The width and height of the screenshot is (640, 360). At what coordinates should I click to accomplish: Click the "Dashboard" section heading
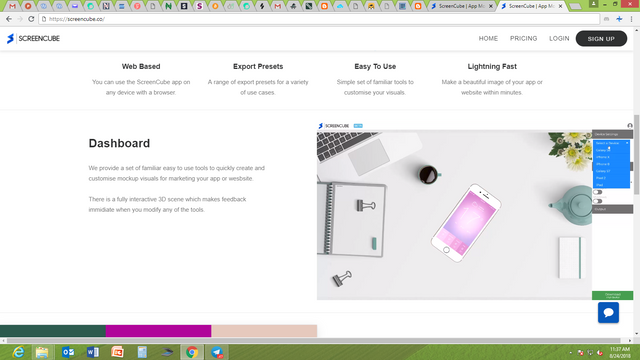[119, 143]
